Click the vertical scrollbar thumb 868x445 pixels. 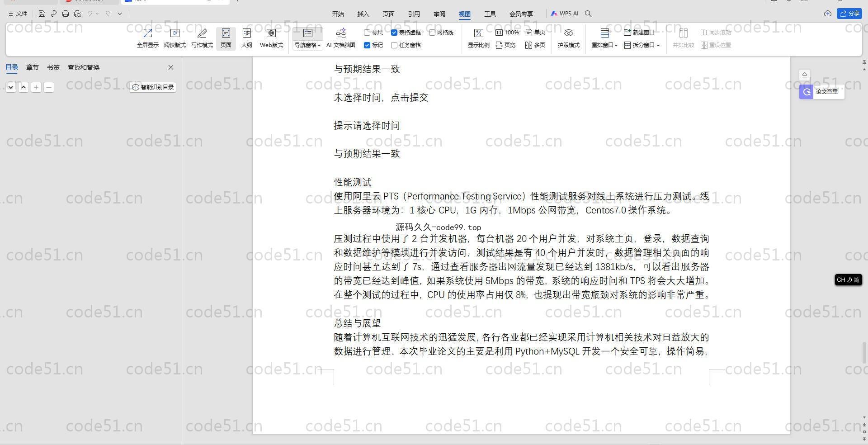(864, 353)
